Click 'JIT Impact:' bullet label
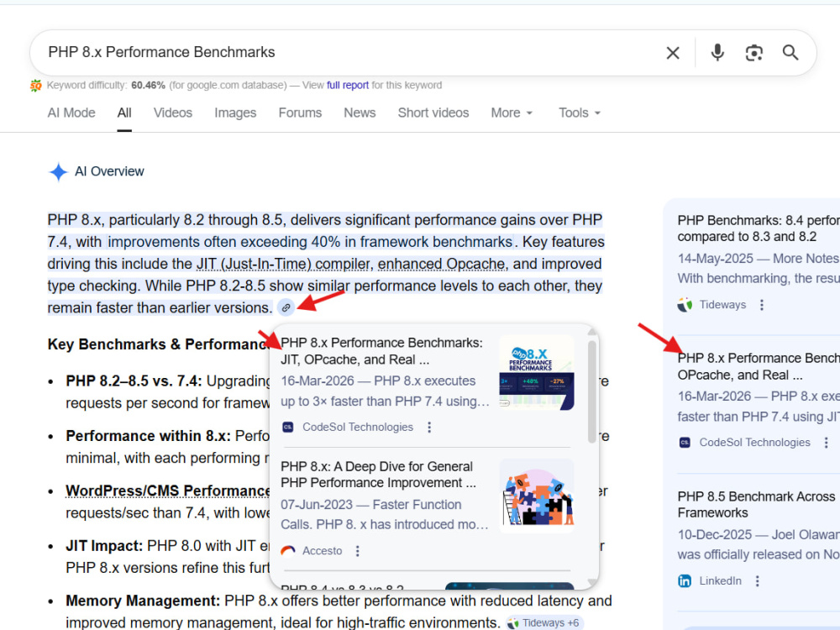Image resolution: width=840 pixels, height=630 pixels. point(104,546)
